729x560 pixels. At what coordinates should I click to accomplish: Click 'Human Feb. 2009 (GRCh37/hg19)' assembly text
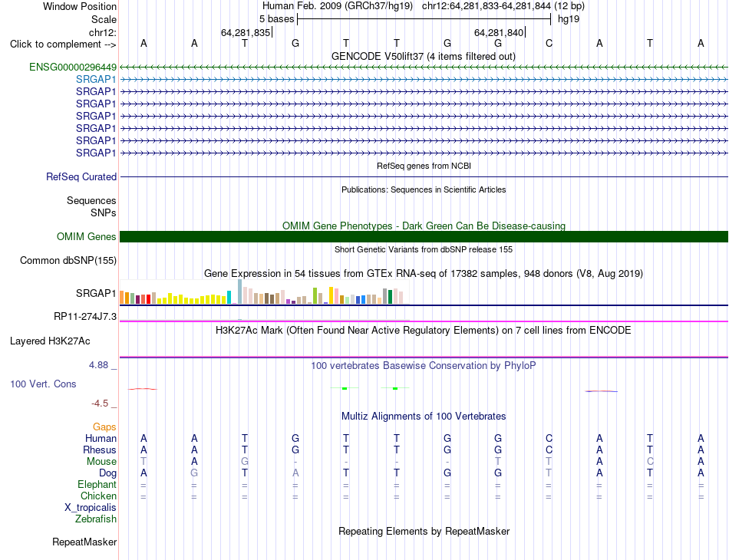(338, 6)
